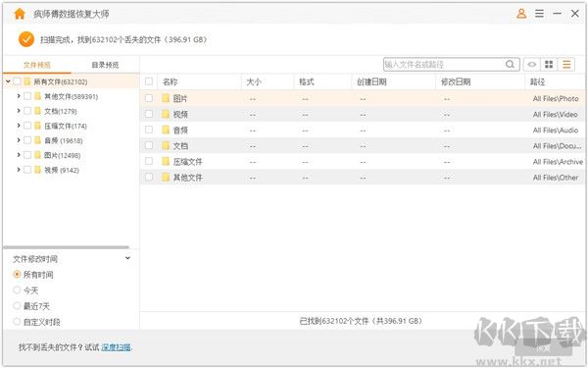Switch to preview (eye) view mode
The width and height of the screenshot is (588, 368).
[531, 65]
